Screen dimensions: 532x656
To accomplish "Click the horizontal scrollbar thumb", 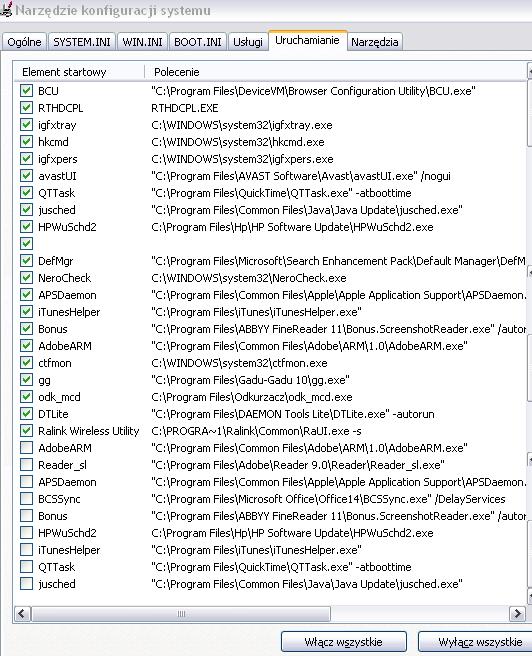I will coord(181,614).
